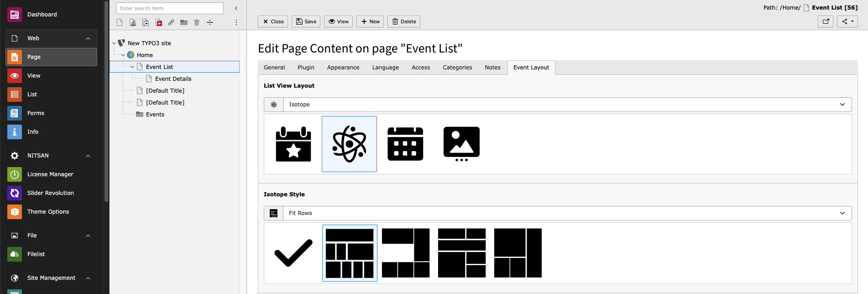Choose the image slider list layout

tap(461, 144)
